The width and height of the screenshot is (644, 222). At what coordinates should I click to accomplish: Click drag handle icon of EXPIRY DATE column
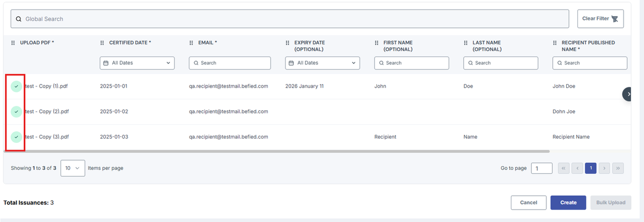coord(288,42)
